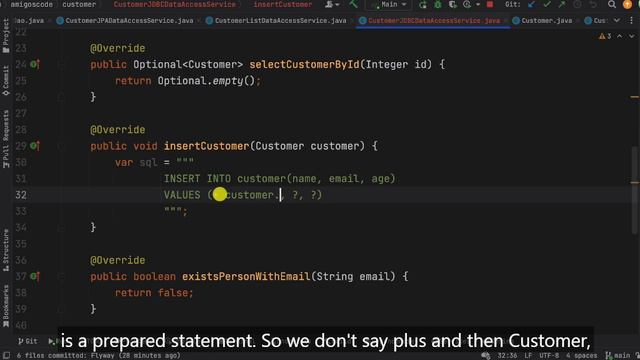The height and width of the screenshot is (360, 640).
Task: Go to previous highlighted problem arrow
Action: 620,36
